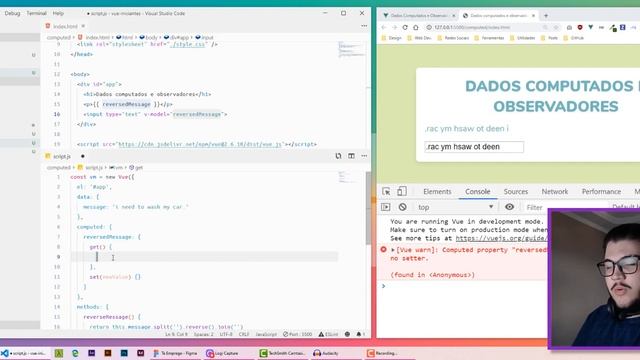The image size is (640, 360).
Task: Select the get breadcrumb in script.js
Action: [136, 167]
